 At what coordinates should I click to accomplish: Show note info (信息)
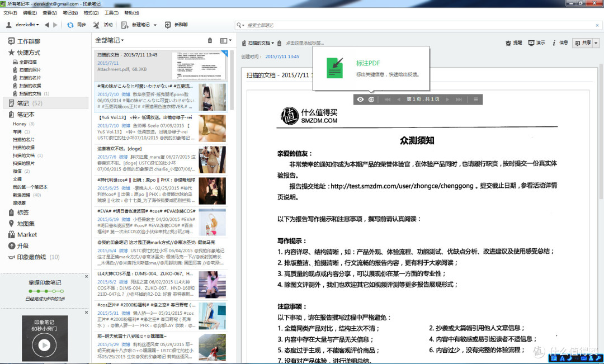coord(560,42)
